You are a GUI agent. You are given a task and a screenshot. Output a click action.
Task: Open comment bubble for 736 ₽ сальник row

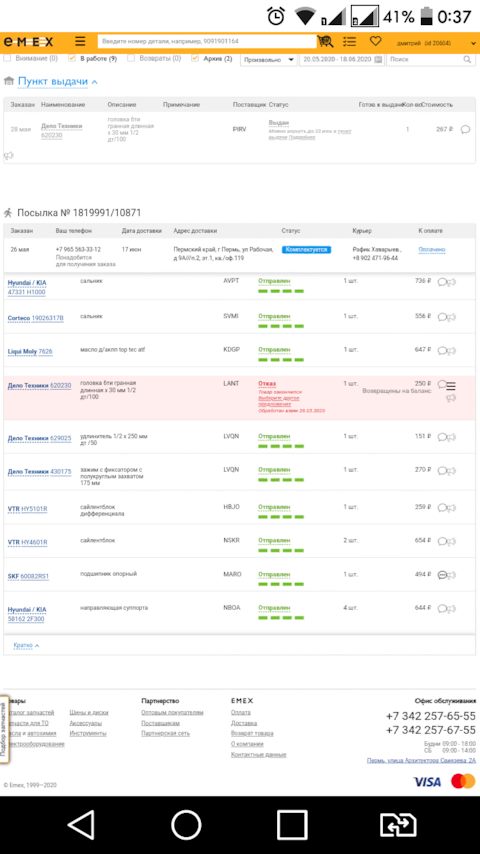[442, 282]
